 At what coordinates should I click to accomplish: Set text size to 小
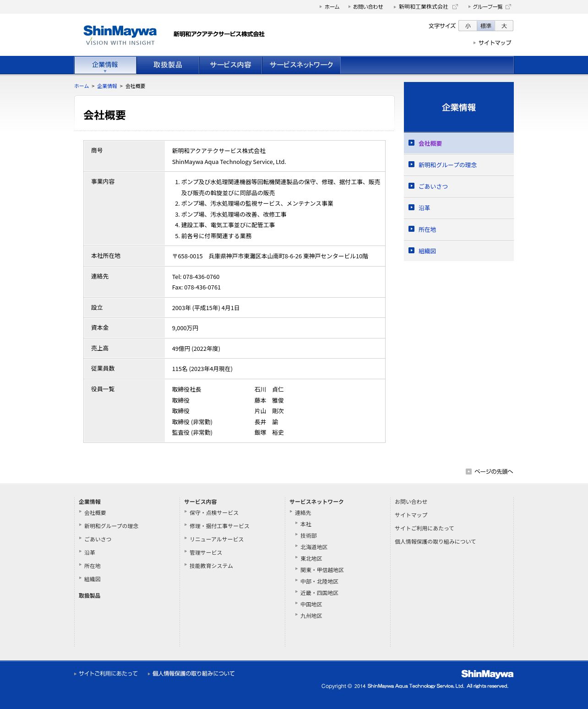pos(468,26)
